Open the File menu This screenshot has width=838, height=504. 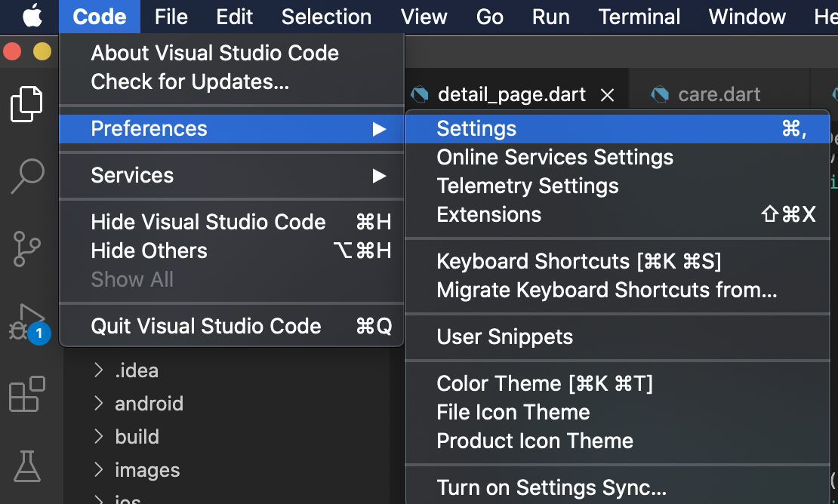point(171,17)
